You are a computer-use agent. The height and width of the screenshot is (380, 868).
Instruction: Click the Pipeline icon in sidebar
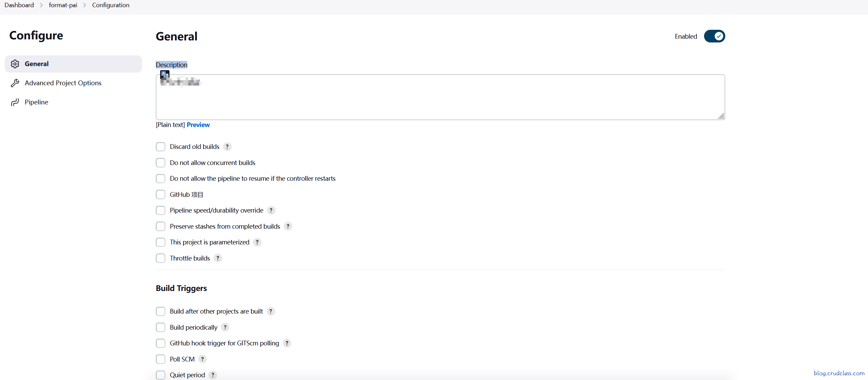[15, 102]
